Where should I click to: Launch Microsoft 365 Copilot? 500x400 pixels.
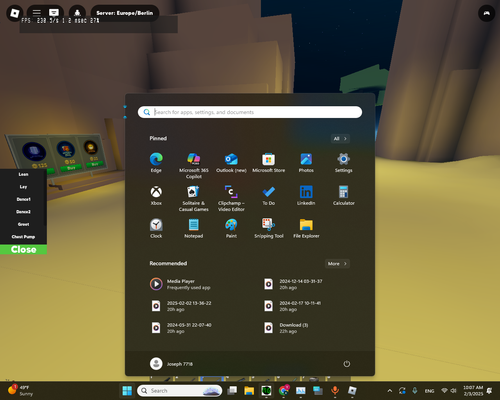[x=194, y=166]
